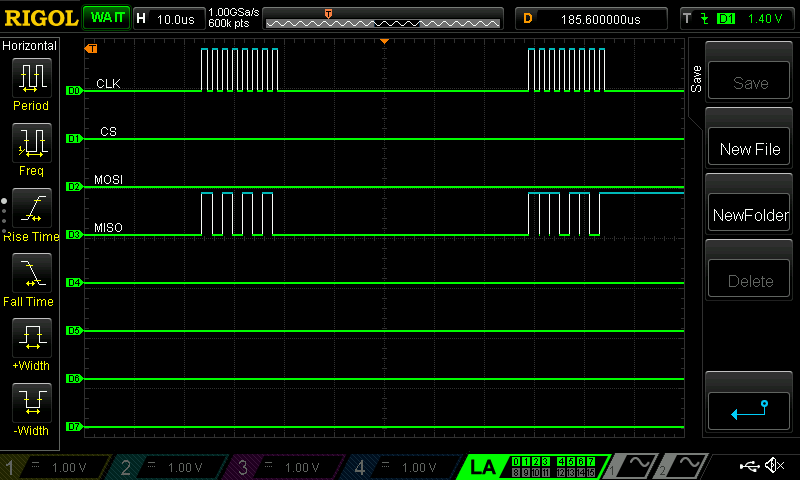Select the Freq measurement icon
The image size is (800, 480).
[x=32, y=143]
